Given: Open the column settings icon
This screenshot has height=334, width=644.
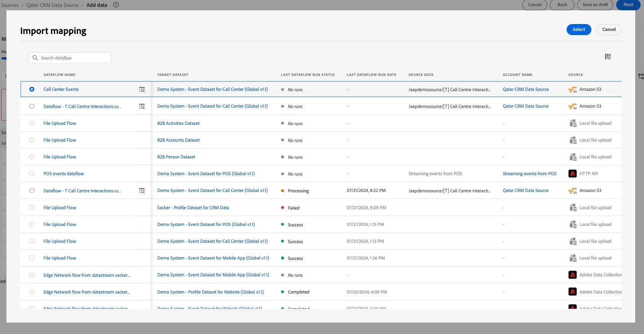Looking at the screenshot, I should (x=608, y=56).
